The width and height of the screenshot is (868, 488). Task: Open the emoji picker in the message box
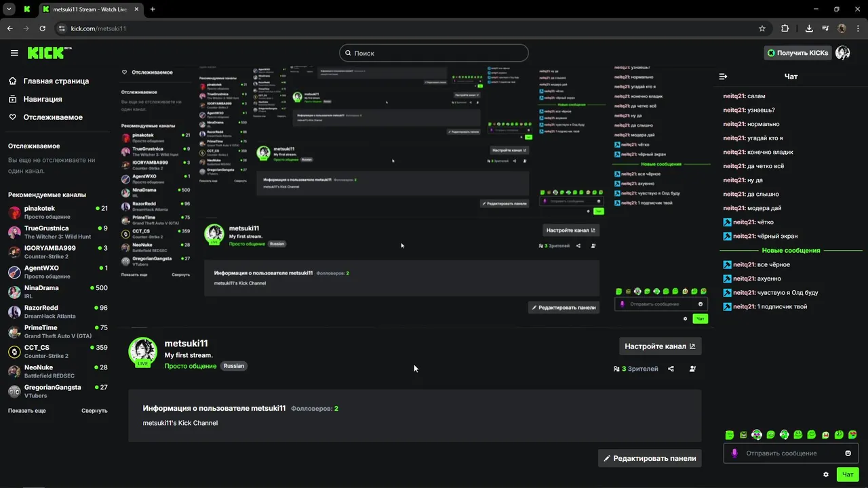pyautogui.click(x=848, y=453)
